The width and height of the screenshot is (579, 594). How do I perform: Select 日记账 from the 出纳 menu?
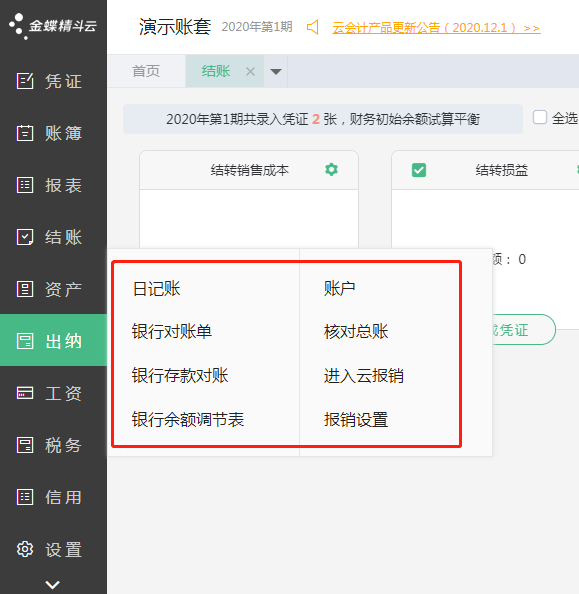point(156,289)
